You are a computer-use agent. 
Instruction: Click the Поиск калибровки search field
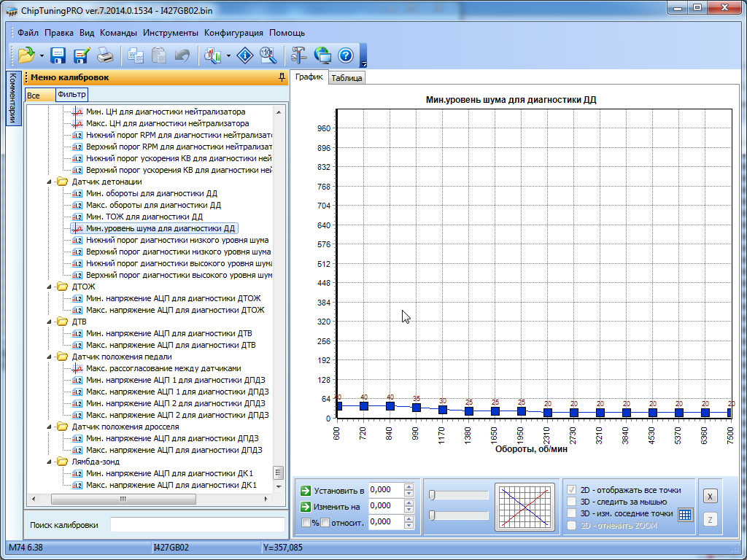coord(197,525)
